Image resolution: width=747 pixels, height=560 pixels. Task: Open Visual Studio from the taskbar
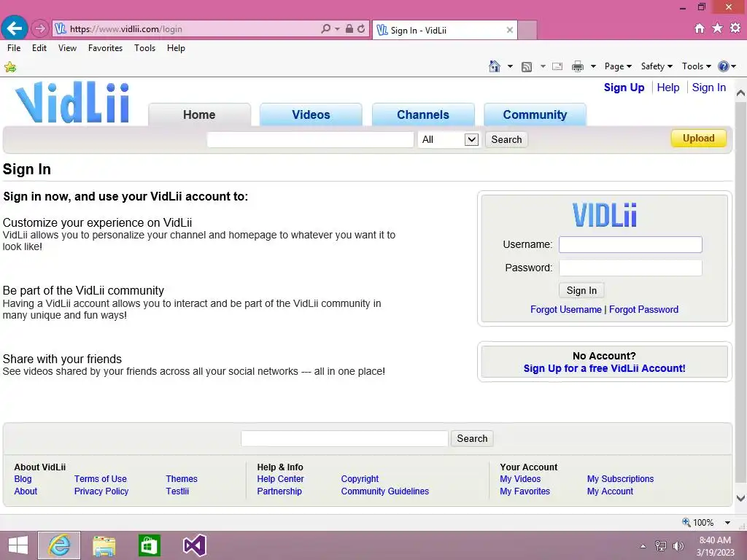point(194,545)
